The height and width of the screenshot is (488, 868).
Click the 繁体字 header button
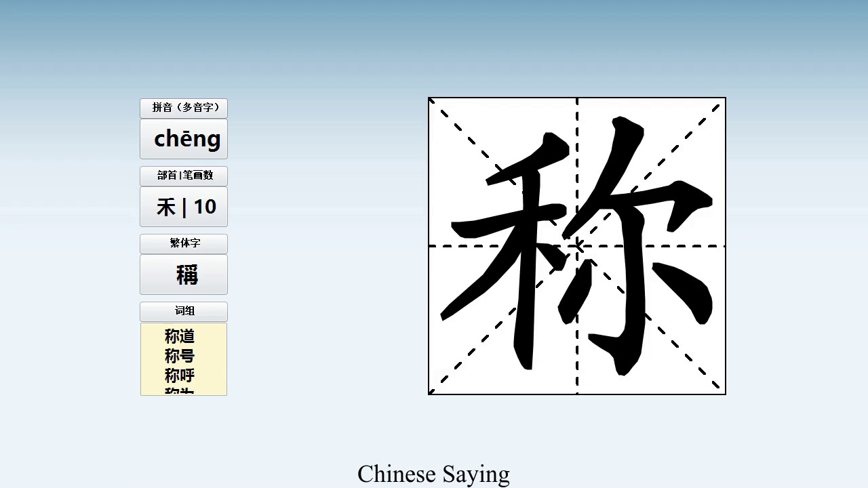[x=184, y=243]
